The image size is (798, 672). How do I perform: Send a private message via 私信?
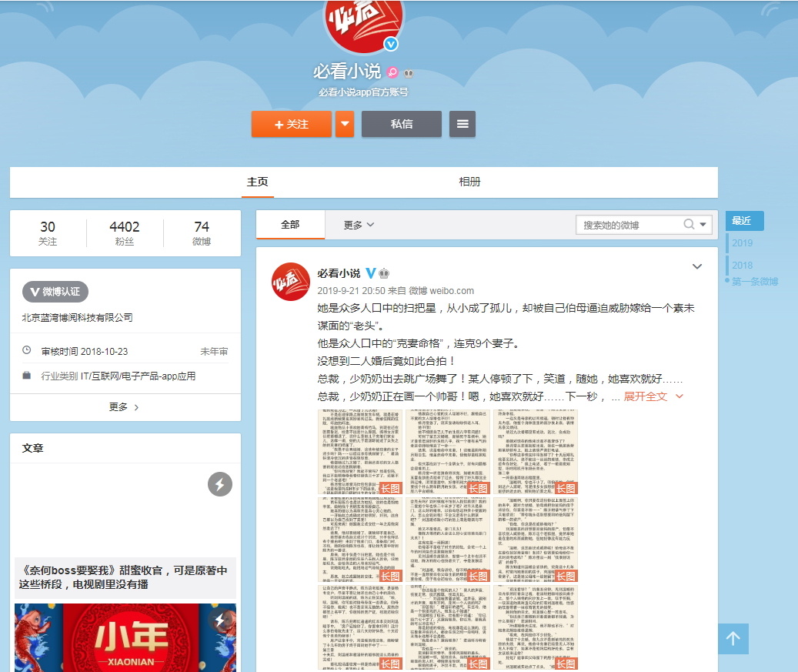click(402, 124)
